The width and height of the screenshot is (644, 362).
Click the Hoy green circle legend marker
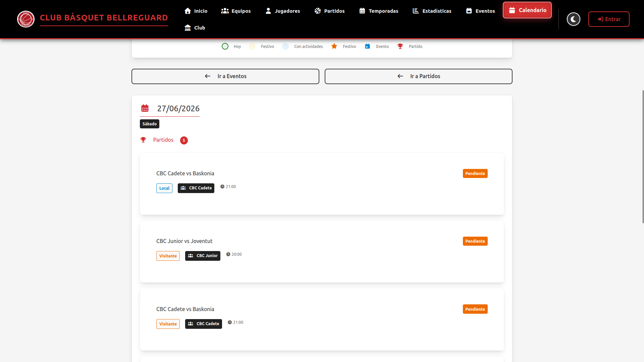[x=225, y=46]
